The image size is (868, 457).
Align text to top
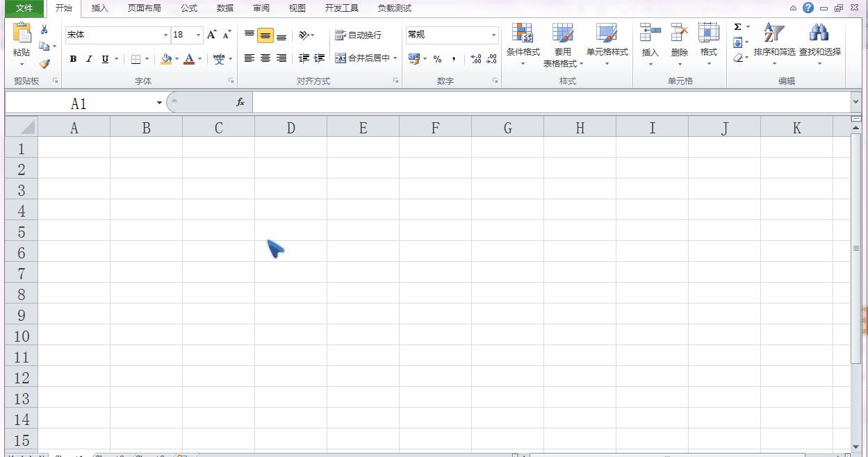point(249,35)
